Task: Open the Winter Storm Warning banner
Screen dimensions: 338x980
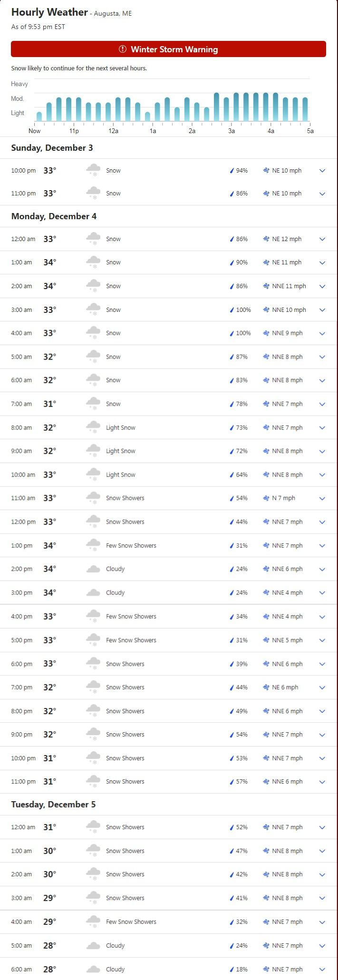Action: click(169, 49)
